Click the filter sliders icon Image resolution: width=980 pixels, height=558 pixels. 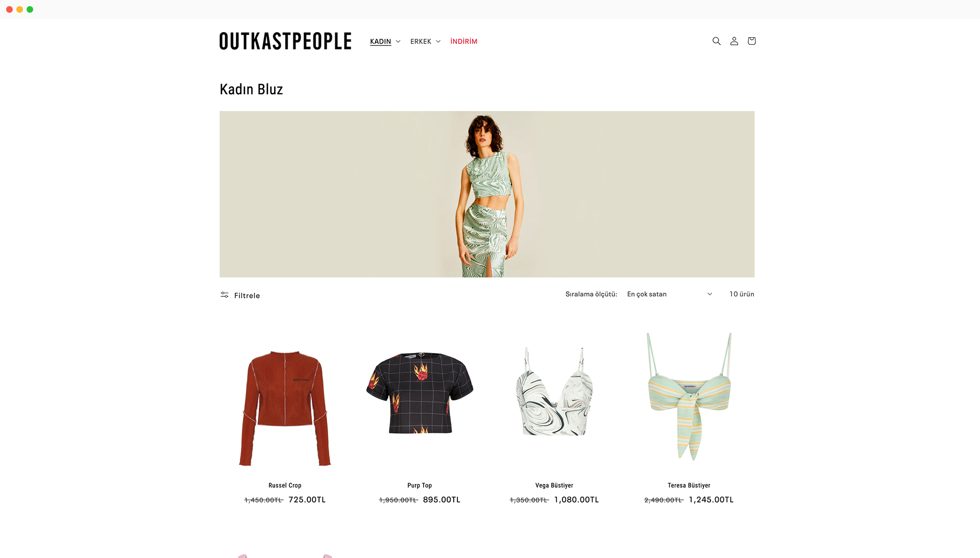(x=225, y=295)
